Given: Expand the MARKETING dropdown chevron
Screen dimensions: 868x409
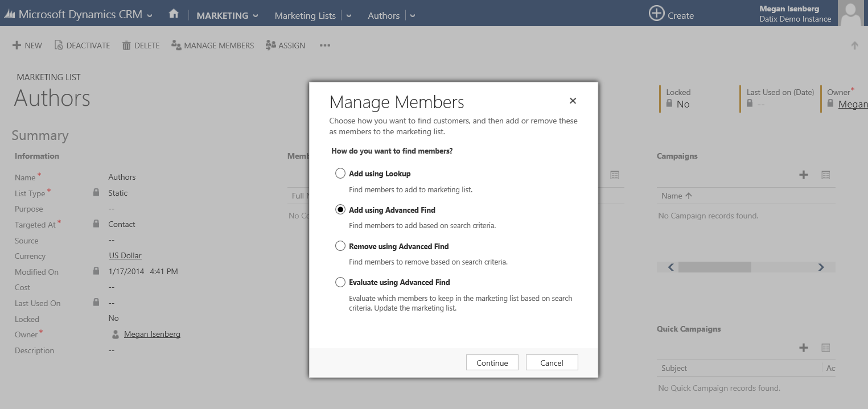Looking at the screenshot, I should coord(256,16).
